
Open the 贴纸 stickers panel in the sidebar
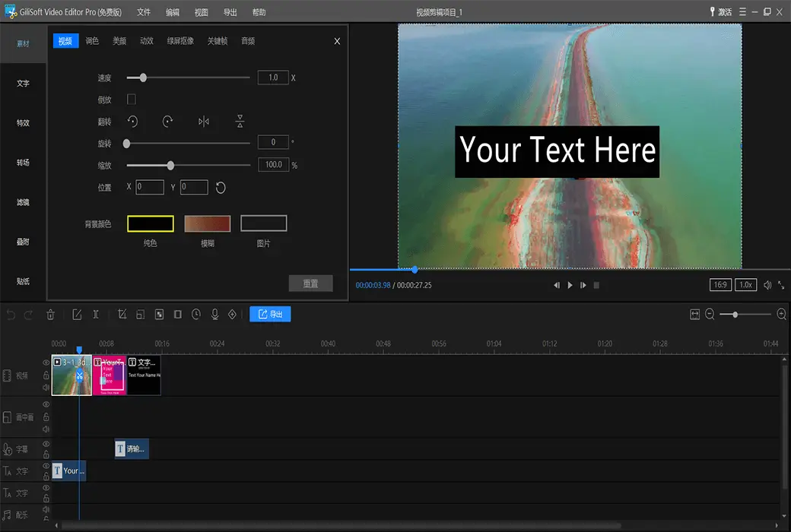point(23,281)
